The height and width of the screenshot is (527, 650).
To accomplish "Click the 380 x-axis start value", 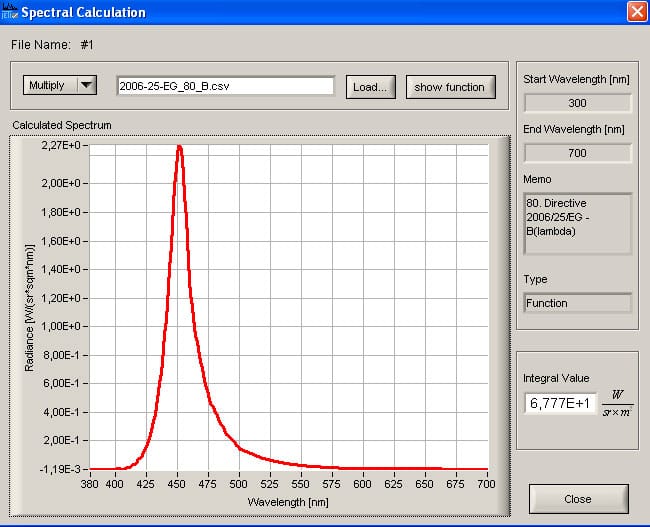I will click(x=90, y=484).
